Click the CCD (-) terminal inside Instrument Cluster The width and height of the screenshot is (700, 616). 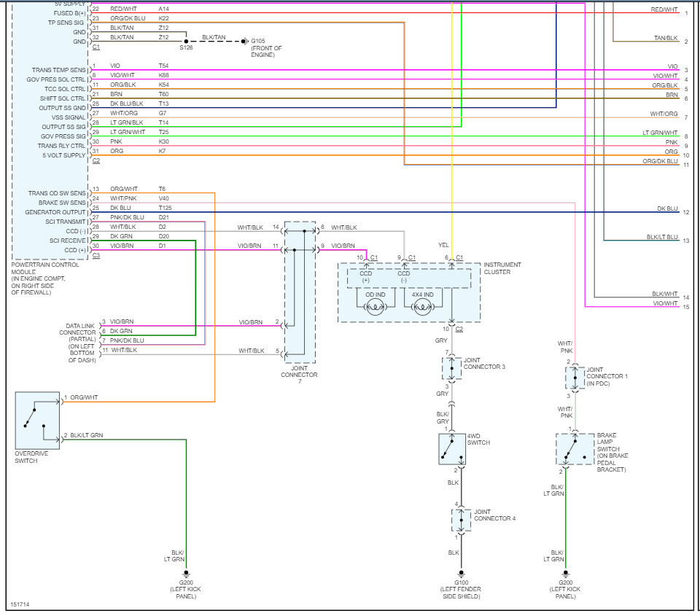[x=403, y=276]
